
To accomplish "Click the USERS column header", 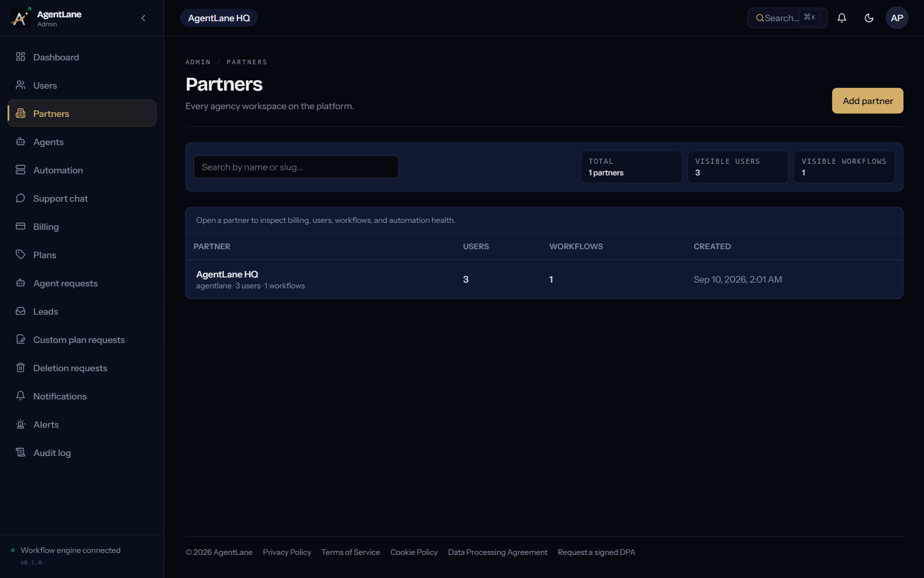I will click(476, 247).
